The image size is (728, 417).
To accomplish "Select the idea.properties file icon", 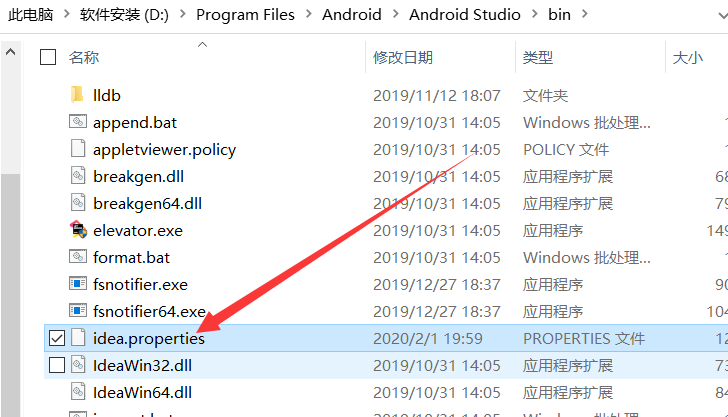I will (78, 337).
